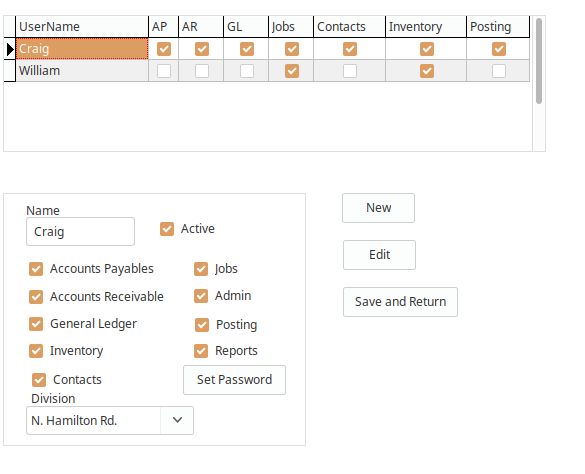Check William's AP checkbox in grid
The width and height of the screenshot is (585, 474).
pyautogui.click(x=164, y=71)
